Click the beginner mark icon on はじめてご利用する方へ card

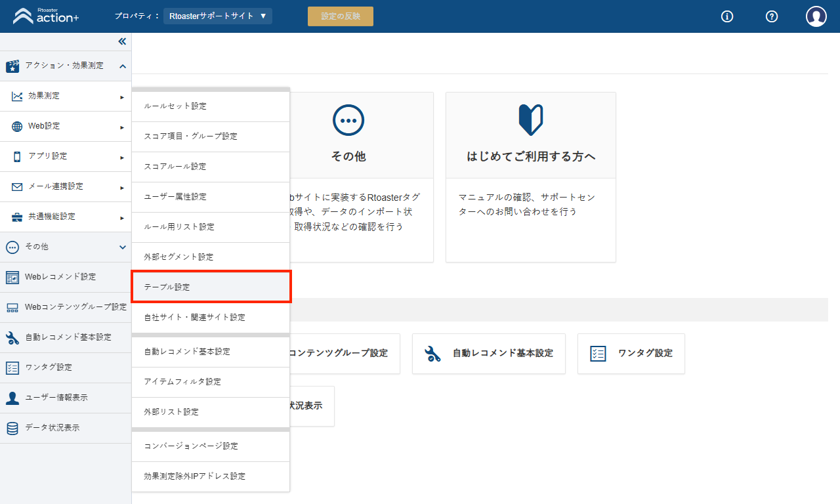click(x=531, y=120)
